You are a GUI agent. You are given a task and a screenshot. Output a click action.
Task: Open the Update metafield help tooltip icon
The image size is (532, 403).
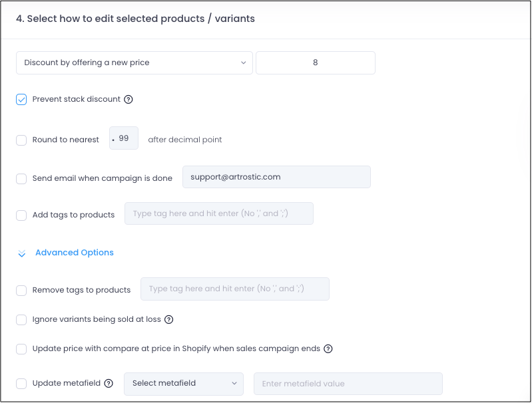click(x=109, y=383)
